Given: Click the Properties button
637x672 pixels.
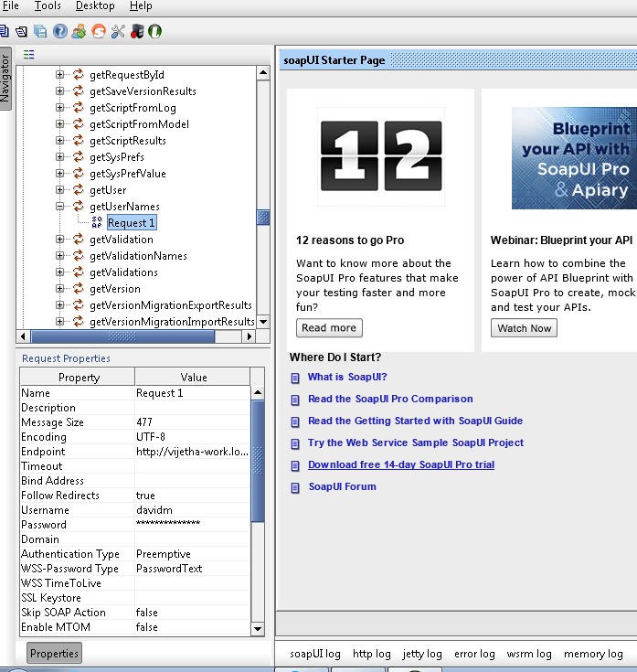Looking at the screenshot, I should [55, 653].
